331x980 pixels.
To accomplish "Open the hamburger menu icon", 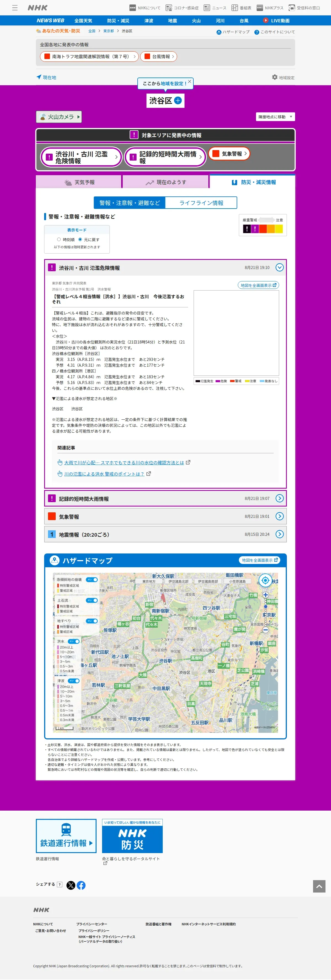I will (15, 8).
